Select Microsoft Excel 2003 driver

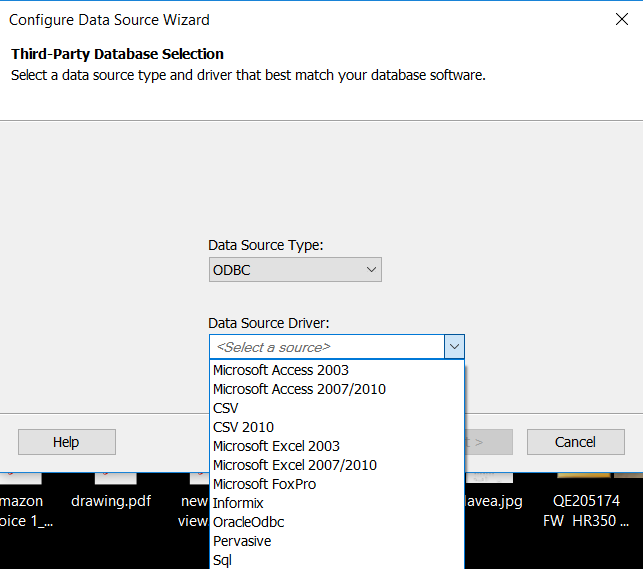pos(337,446)
